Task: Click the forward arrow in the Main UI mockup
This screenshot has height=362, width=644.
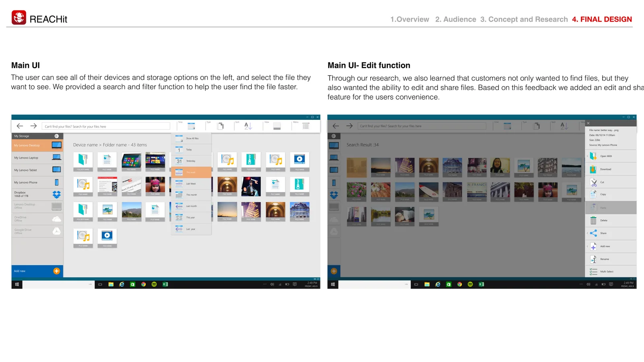Action: point(33,126)
